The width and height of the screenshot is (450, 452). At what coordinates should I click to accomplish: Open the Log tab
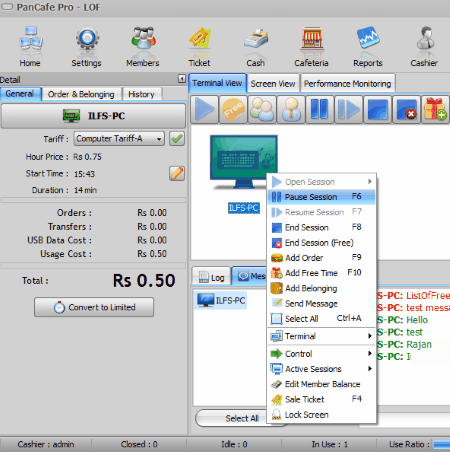pyautogui.click(x=211, y=277)
